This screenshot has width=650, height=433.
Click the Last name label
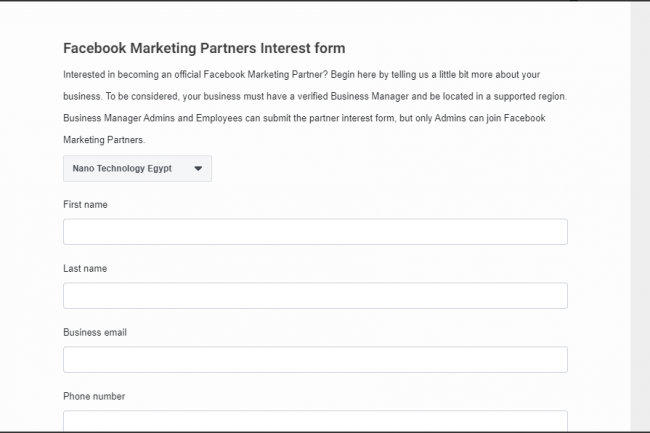[85, 269]
